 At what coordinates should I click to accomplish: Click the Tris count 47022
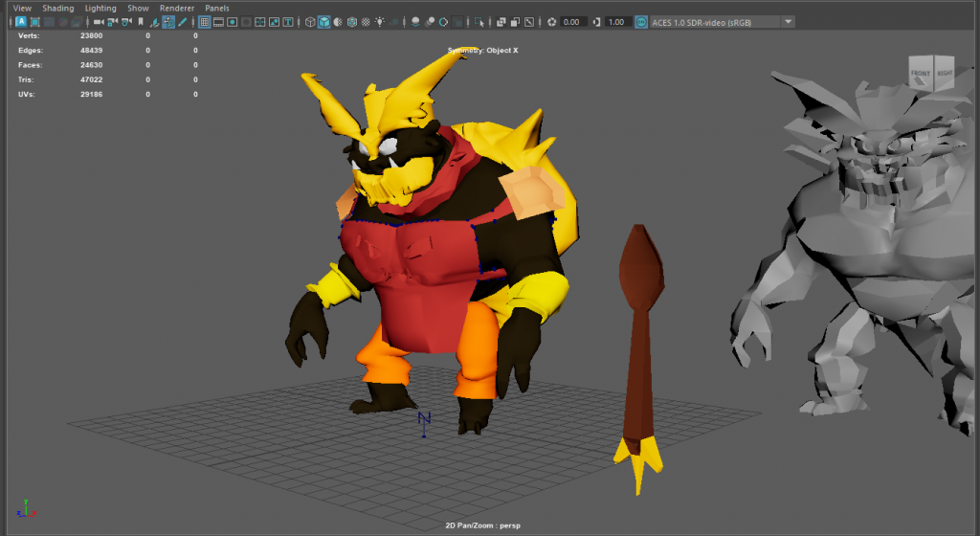pyautogui.click(x=91, y=79)
